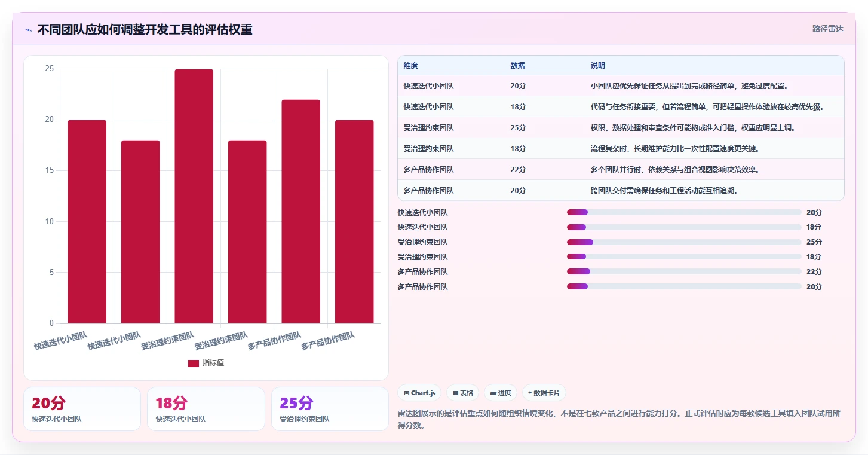Image resolution: width=868 pixels, height=455 pixels.
Task: Click the lightning icon beside the page title
Action: coord(28,29)
